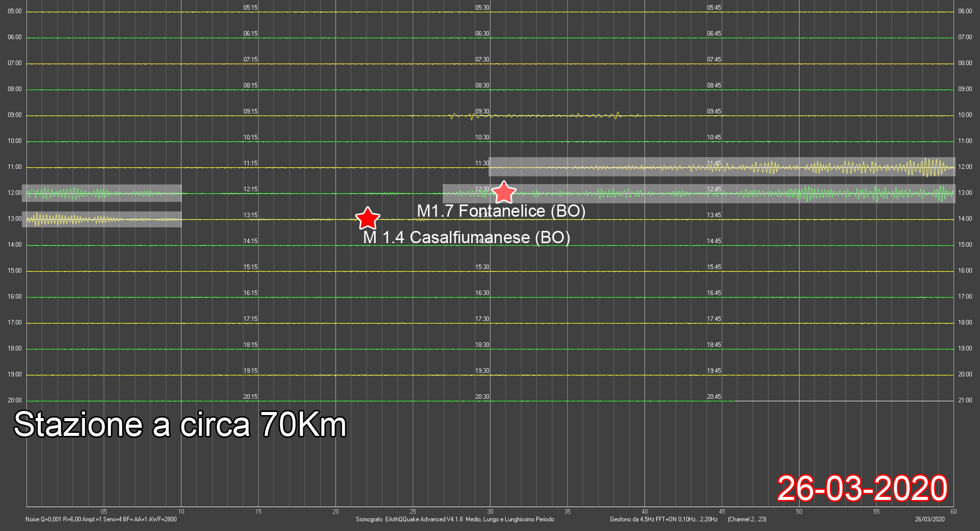Click the red 26-03-2020 date overlay
The image size is (980, 531).
point(862,488)
